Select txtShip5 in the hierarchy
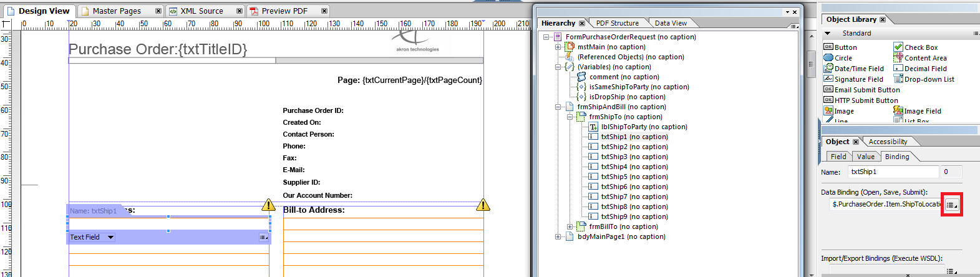The image size is (980, 277). point(634,177)
